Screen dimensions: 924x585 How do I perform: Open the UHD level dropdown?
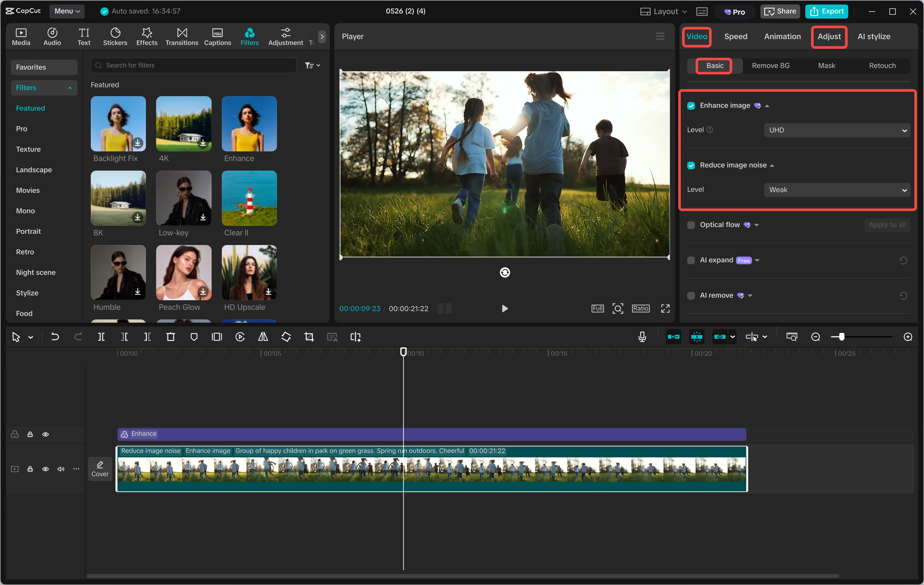837,130
